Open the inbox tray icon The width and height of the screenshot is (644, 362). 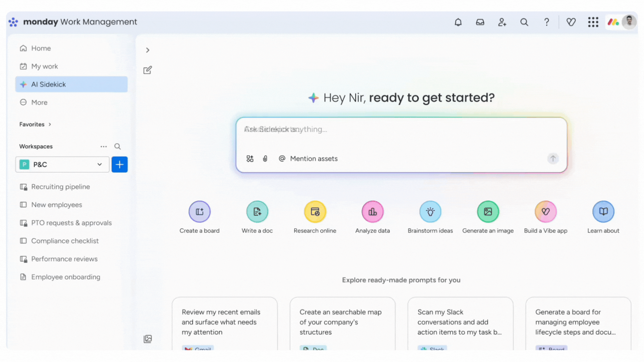tap(480, 22)
